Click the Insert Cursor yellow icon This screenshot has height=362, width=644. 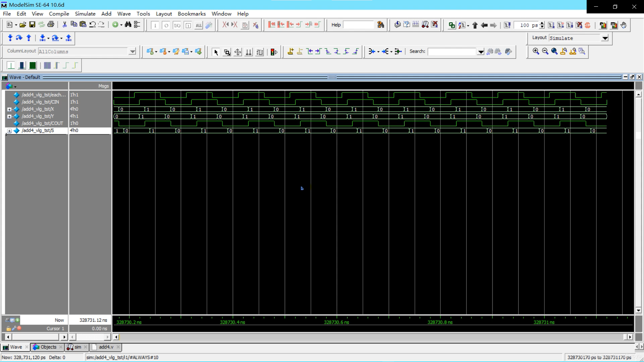(x=291, y=51)
